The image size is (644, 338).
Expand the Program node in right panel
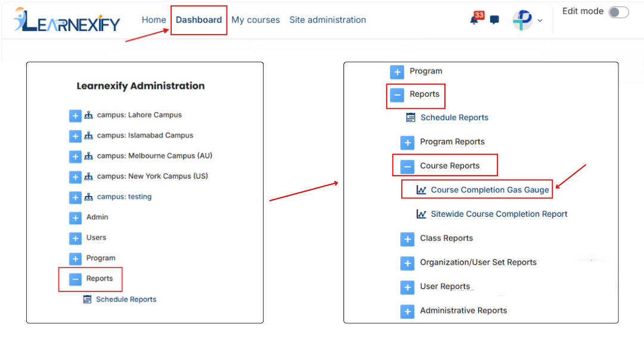[x=397, y=72]
